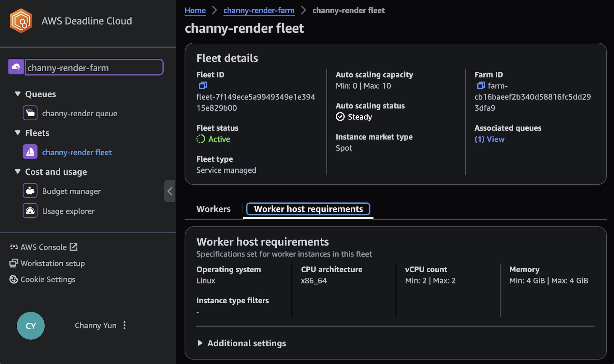Copy the Fleet ID

203,85
